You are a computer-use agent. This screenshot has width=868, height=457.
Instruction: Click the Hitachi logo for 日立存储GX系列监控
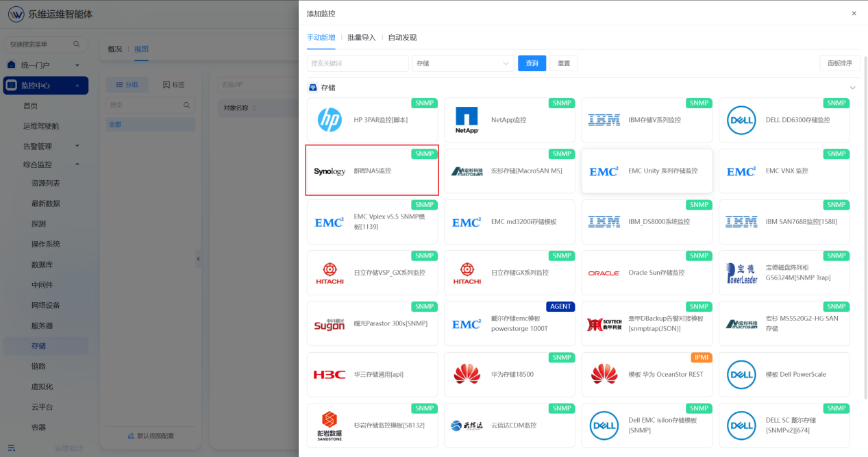(x=467, y=273)
